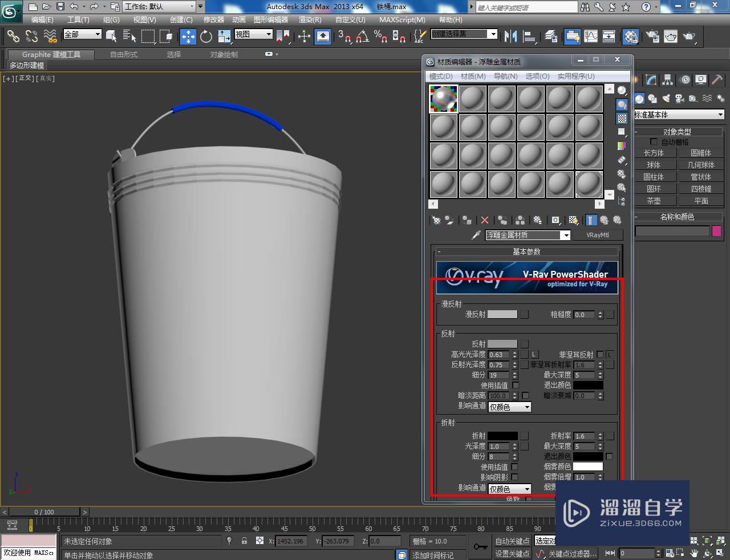Image resolution: width=730 pixels, height=560 pixels.
Task: Toggle 使用插值 checkbox in the 折射 group
Action: 515,467
